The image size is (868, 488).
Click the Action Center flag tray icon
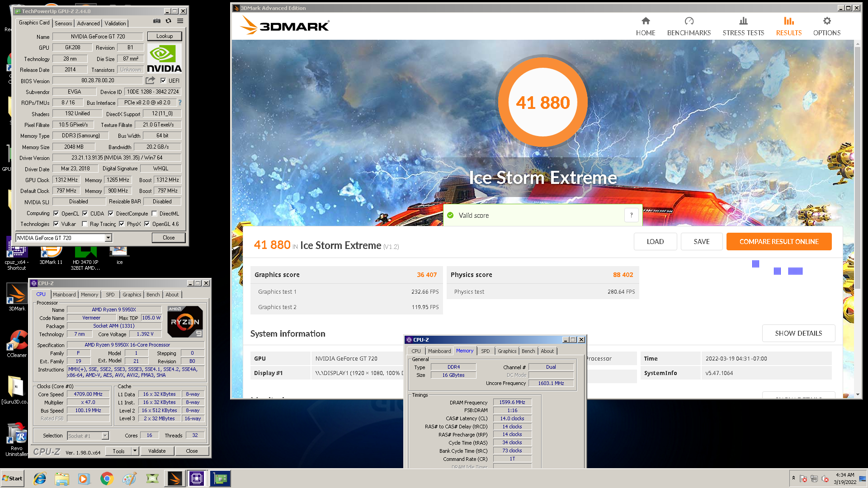point(803,479)
